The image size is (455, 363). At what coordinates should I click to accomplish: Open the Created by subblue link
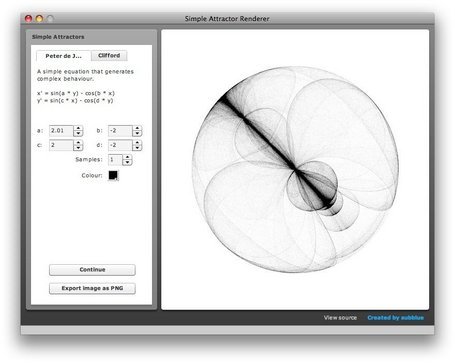tap(396, 318)
